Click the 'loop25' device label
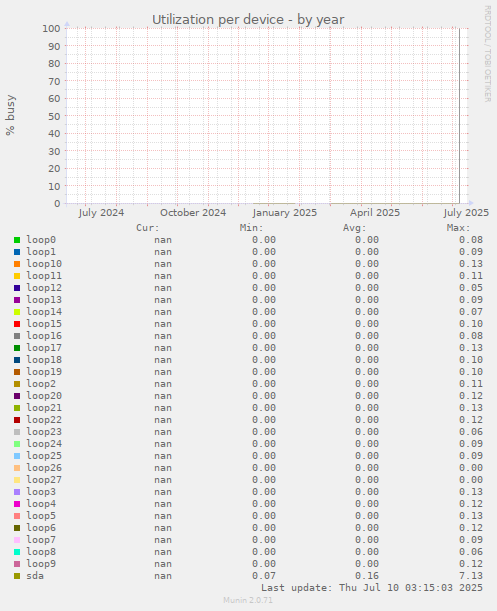 [44, 456]
